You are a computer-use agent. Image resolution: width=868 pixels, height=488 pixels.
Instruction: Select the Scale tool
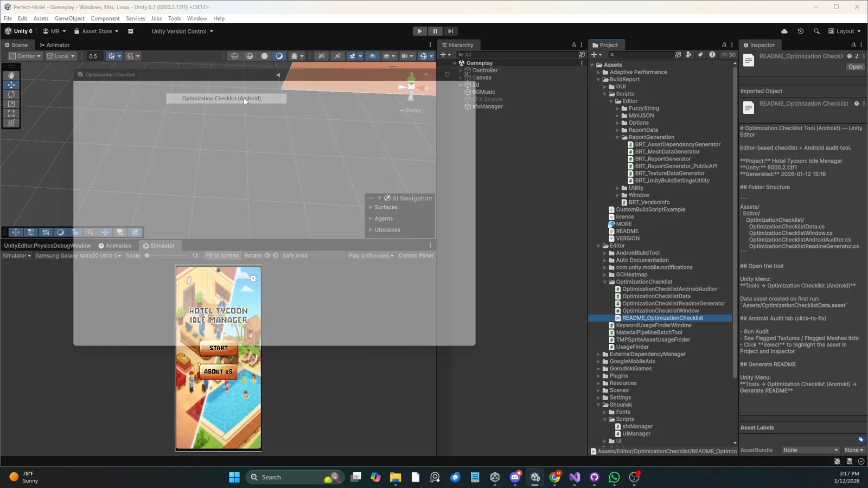click(x=11, y=104)
